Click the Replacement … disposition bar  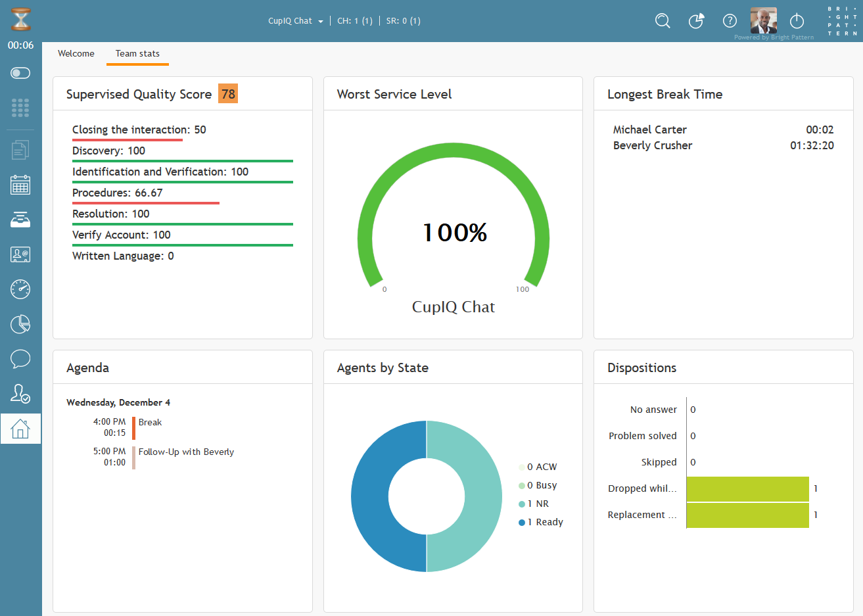point(748,515)
